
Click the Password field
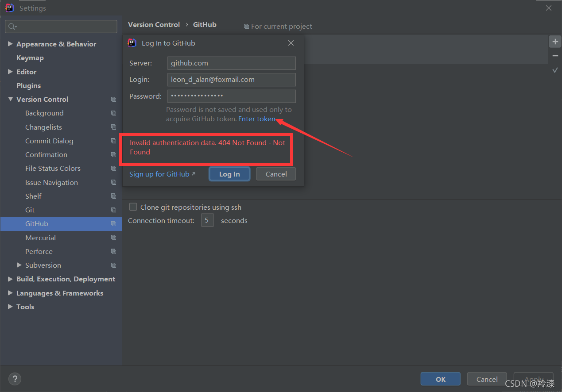click(232, 96)
